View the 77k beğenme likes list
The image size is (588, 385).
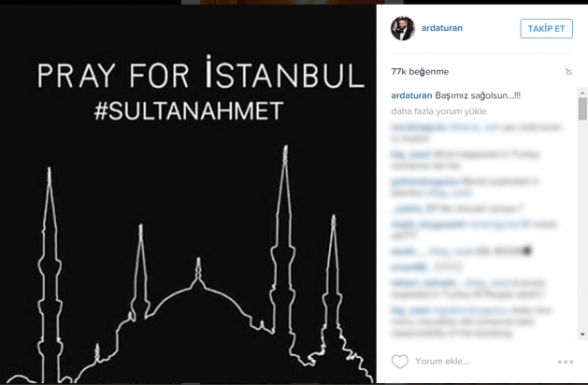point(420,72)
